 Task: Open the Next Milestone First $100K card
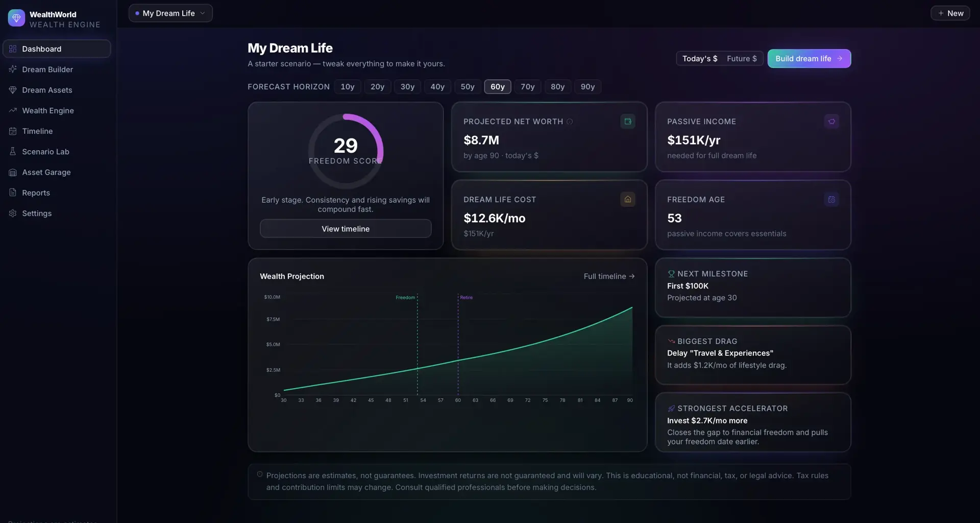[753, 288]
